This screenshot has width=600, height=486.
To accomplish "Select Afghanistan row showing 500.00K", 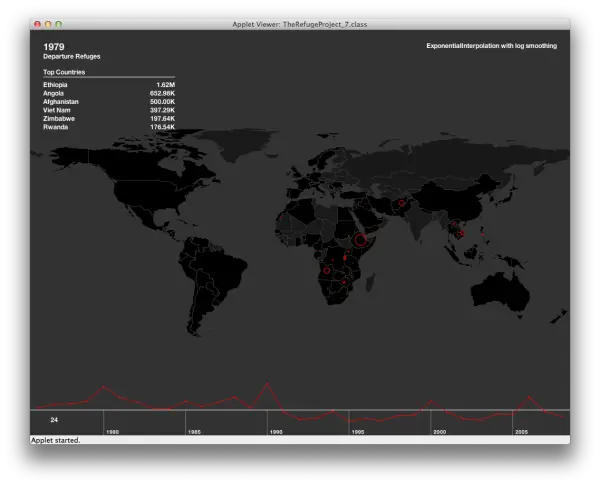I will [109, 102].
